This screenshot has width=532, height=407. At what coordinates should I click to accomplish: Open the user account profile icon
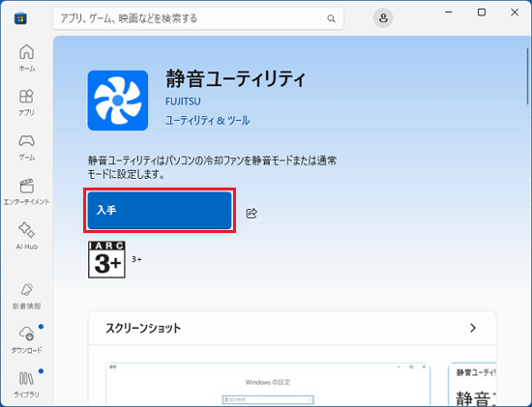(383, 18)
